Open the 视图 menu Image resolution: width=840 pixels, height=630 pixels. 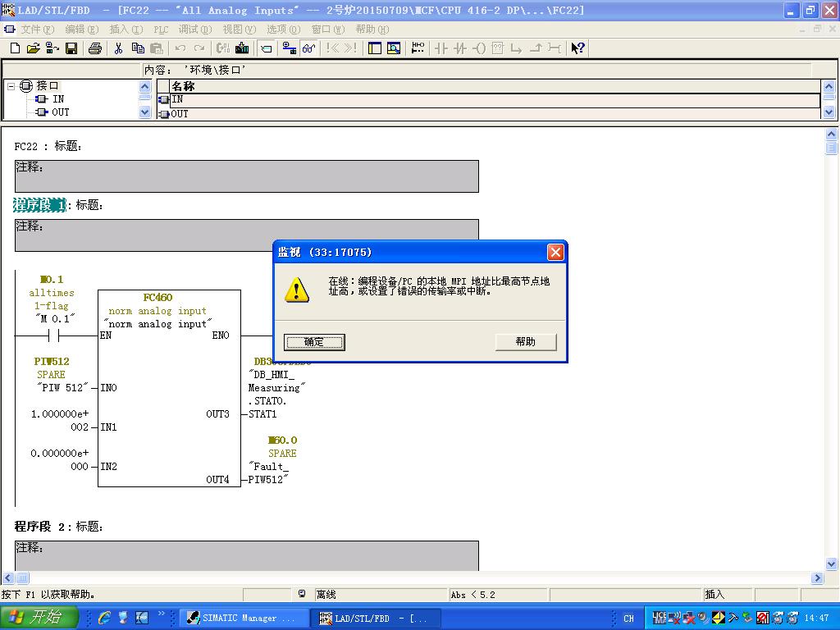point(240,29)
